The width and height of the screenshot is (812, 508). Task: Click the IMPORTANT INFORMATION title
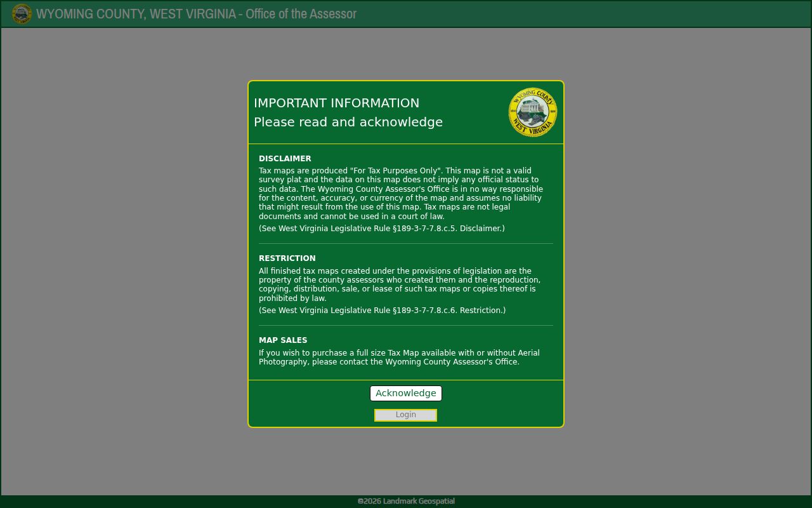point(336,103)
